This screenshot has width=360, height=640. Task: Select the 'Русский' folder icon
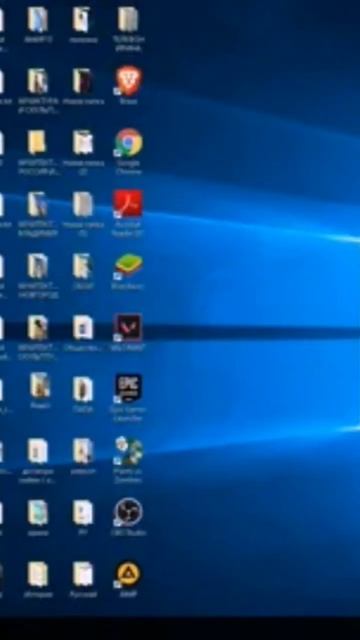pyautogui.click(x=83, y=574)
